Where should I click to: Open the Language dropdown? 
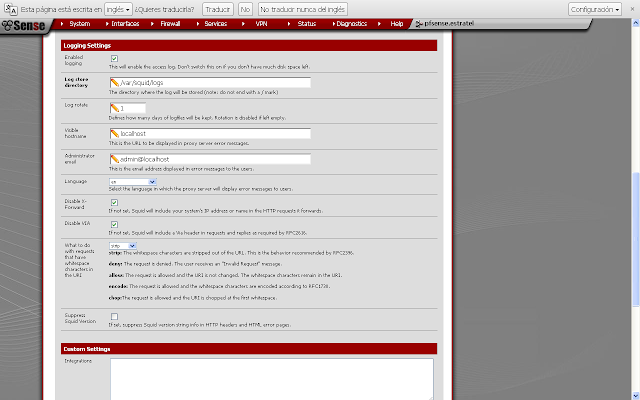(x=133, y=182)
